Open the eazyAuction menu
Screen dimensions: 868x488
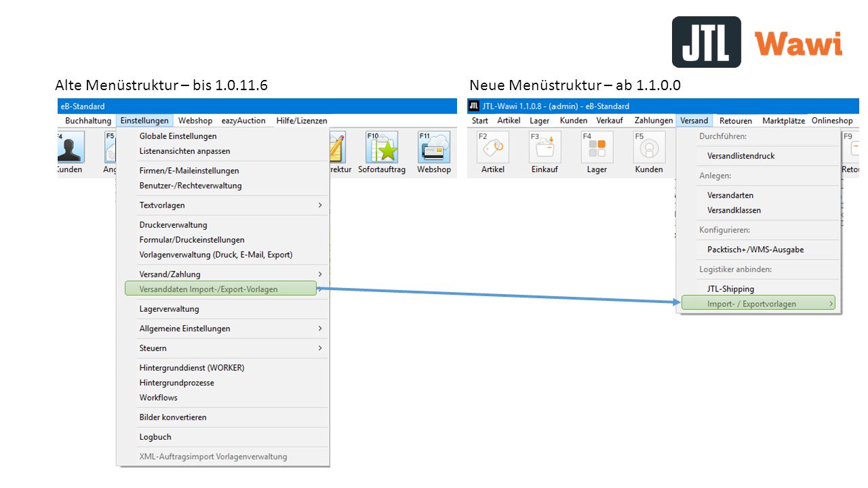pyautogui.click(x=243, y=121)
